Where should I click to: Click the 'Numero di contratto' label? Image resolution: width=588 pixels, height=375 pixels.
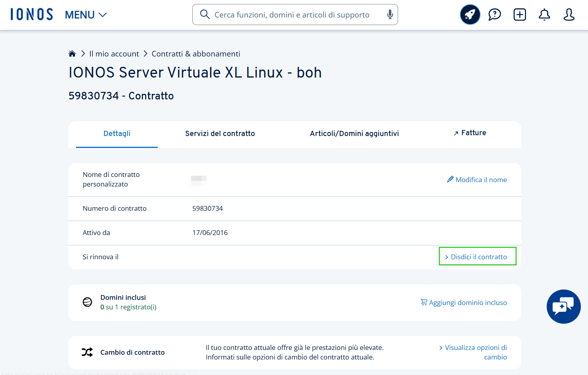coord(114,208)
